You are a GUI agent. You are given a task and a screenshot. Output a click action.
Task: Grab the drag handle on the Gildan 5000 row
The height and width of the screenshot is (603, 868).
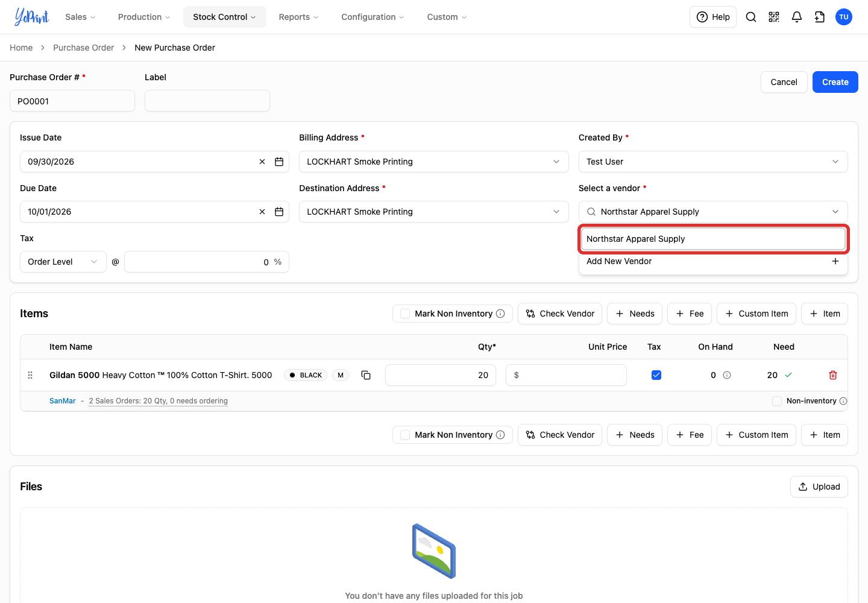30,375
